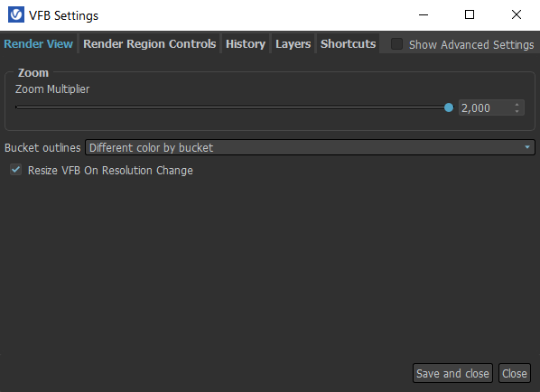Image resolution: width=540 pixels, height=392 pixels.
Task: Click the zoom multiplier value field
Action: tap(486, 107)
